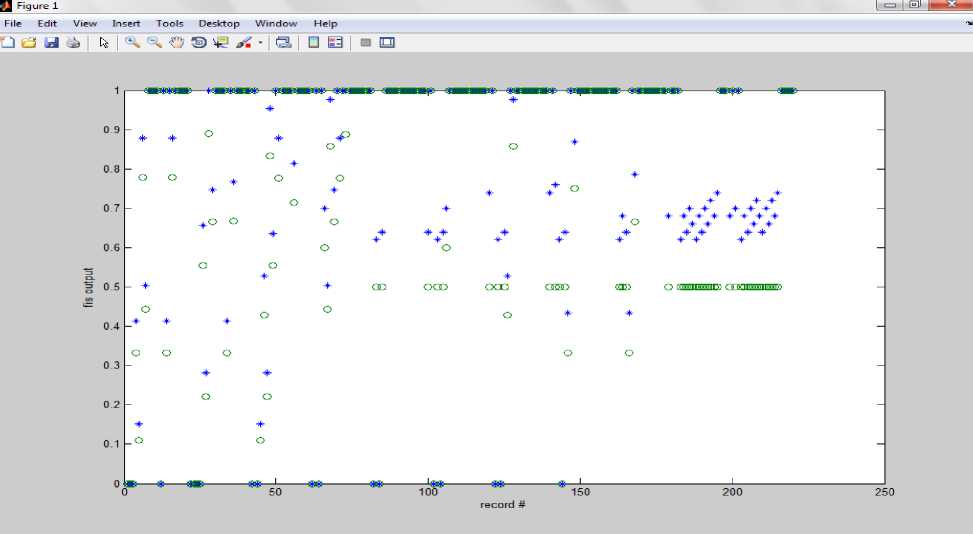Maximize the Figure 1 window
The height and width of the screenshot is (534, 973).
click(x=915, y=5)
